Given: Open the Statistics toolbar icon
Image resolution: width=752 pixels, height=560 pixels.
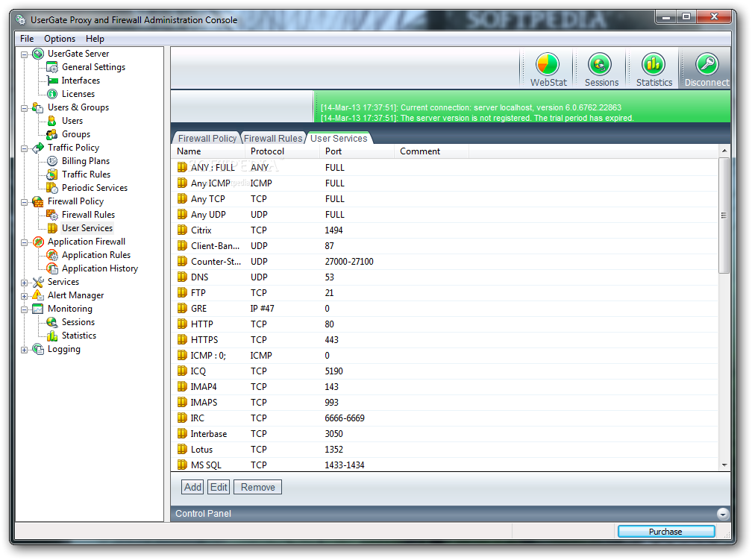Looking at the screenshot, I should coord(654,64).
